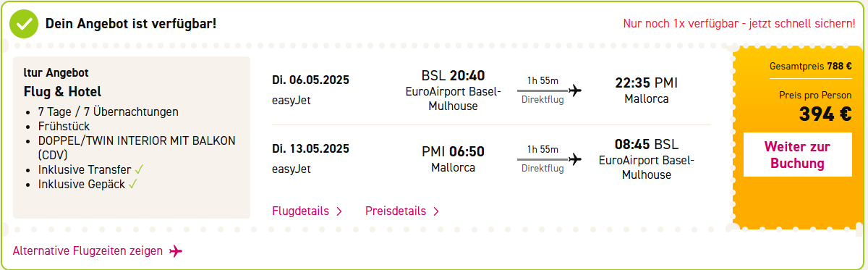Select the 394 € price per person
This screenshot has width=868, height=270.
[825, 114]
